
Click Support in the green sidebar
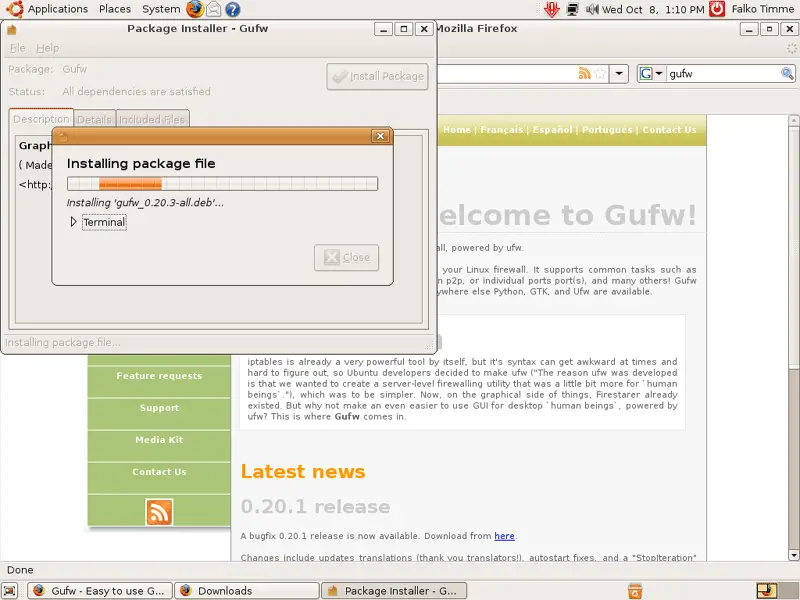click(x=159, y=408)
